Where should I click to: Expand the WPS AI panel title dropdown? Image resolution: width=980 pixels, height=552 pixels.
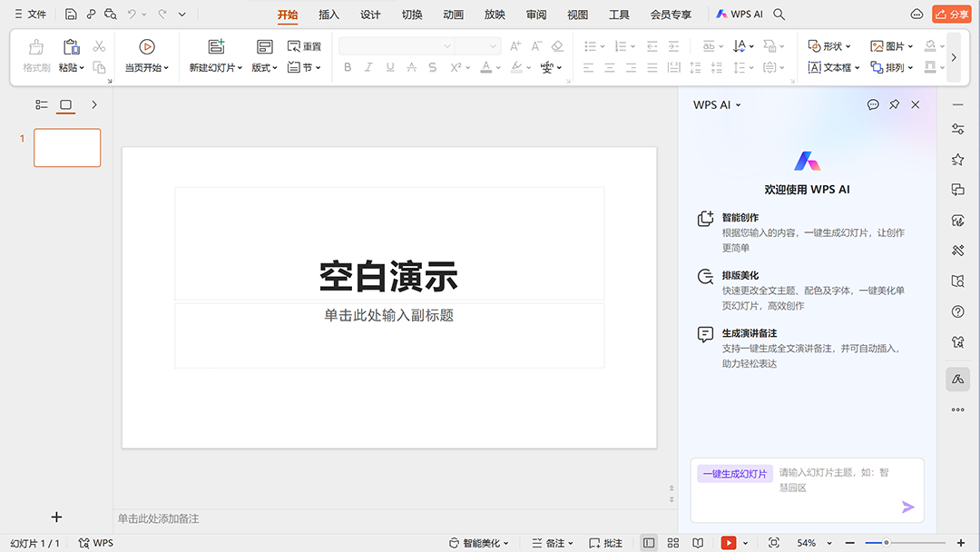click(x=738, y=105)
